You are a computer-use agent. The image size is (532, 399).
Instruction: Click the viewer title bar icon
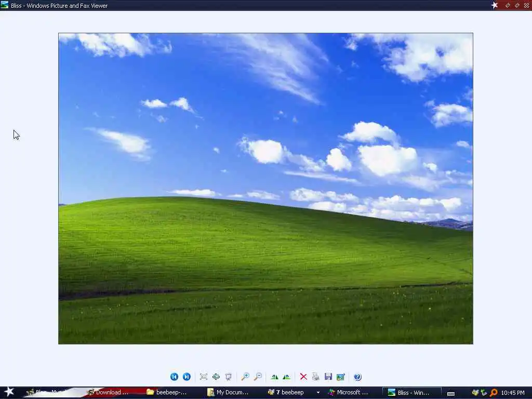(x=4, y=5)
